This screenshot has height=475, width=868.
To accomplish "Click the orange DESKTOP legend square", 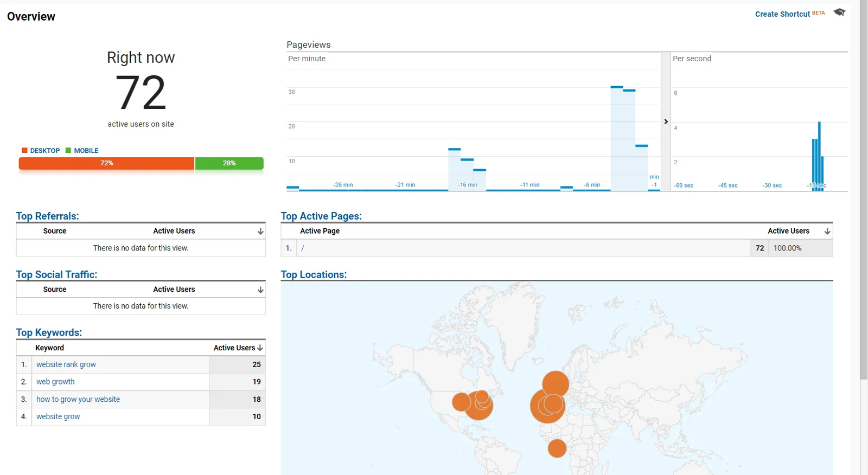I will pos(24,150).
